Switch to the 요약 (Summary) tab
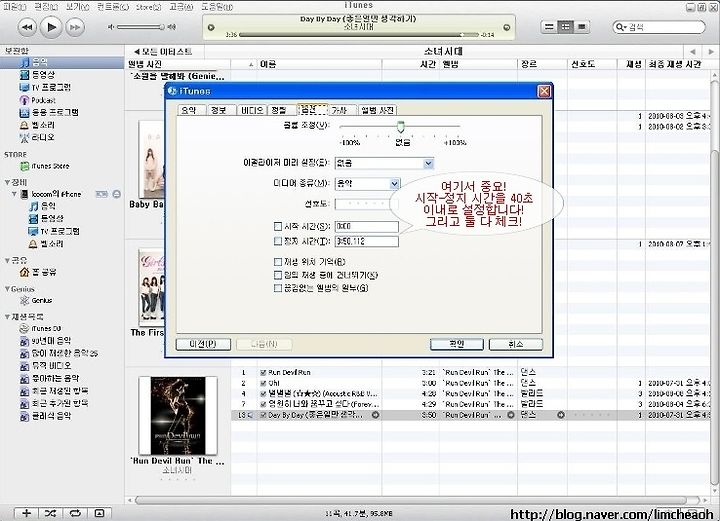 189,110
